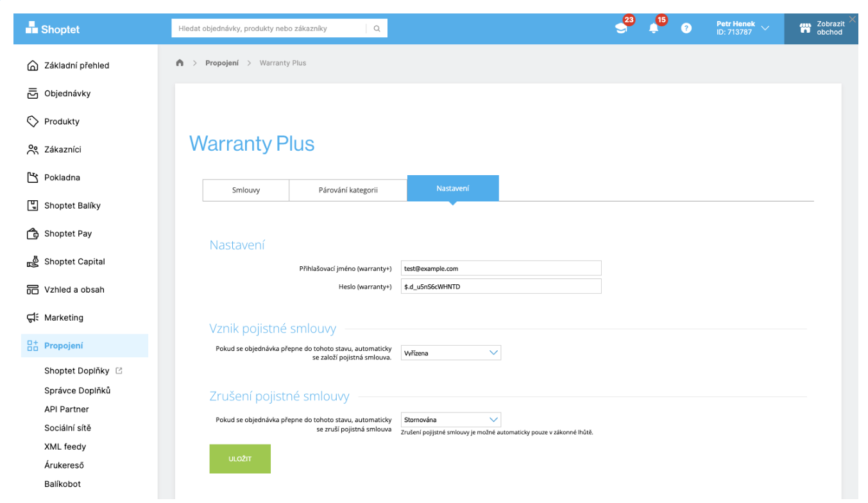Open Shoptet Doplňky submenu link
868x503 pixels.
click(77, 371)
